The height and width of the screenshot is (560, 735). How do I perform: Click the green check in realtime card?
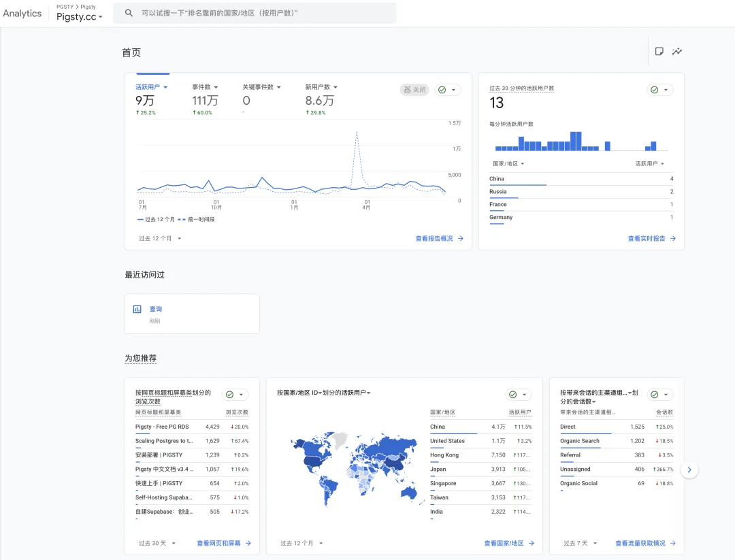pyautogui.click(x=655, y=90)
